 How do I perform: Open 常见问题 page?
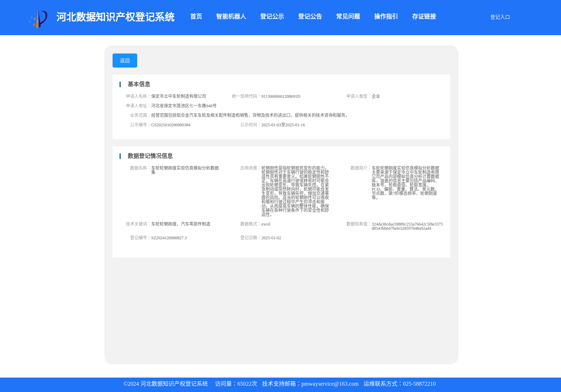[348, 17]
